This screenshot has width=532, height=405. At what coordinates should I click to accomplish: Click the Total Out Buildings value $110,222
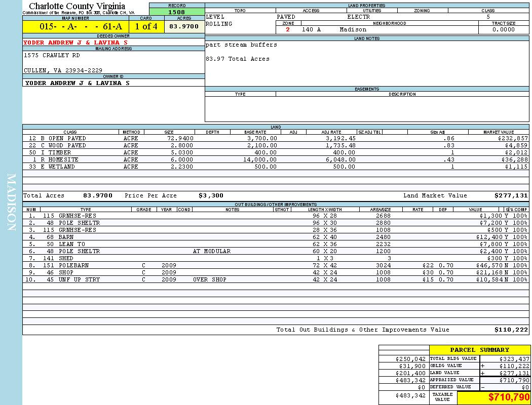[x=511, y=330]
